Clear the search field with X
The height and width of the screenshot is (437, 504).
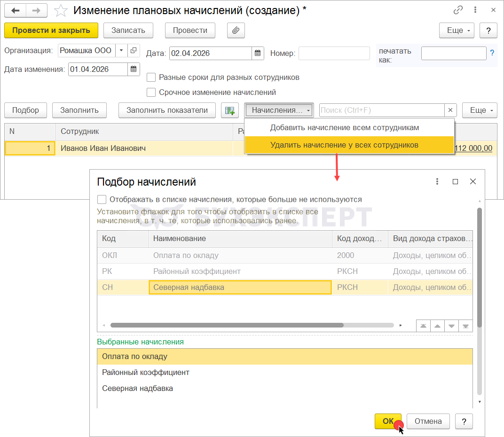pyautogui.click(x=450, y=110)
